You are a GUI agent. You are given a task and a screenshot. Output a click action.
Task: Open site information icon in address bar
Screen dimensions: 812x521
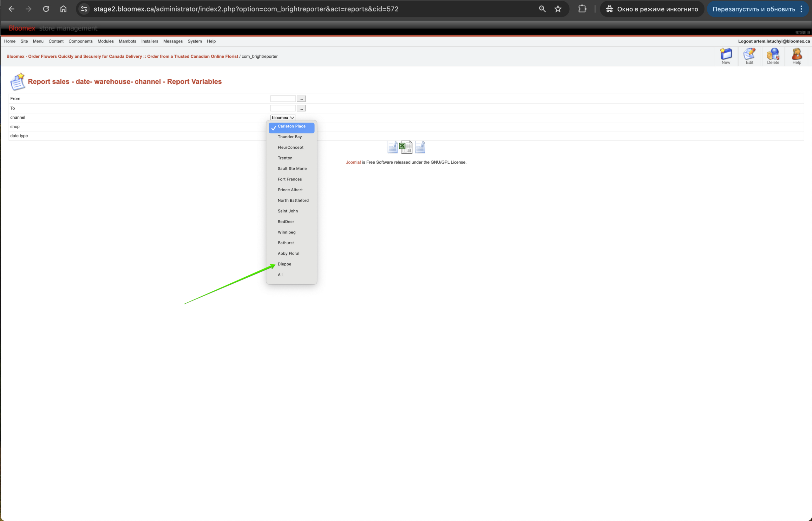pos(84,9)
